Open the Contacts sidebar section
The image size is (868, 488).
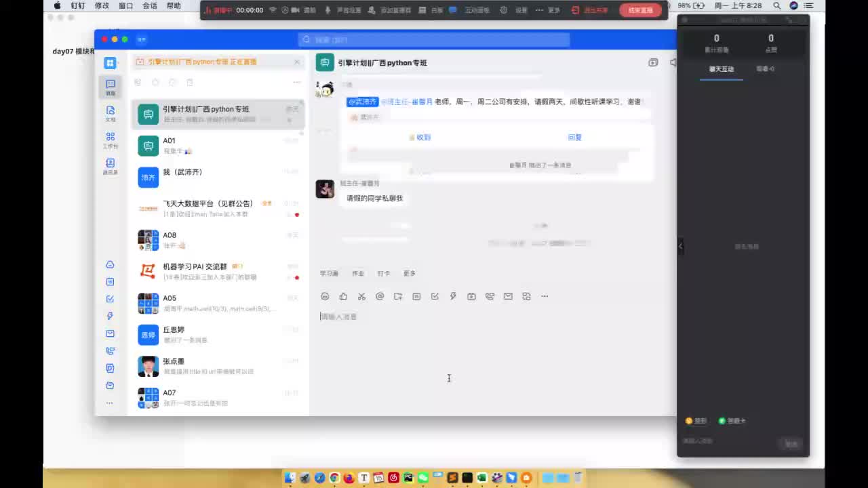point(111,166)
